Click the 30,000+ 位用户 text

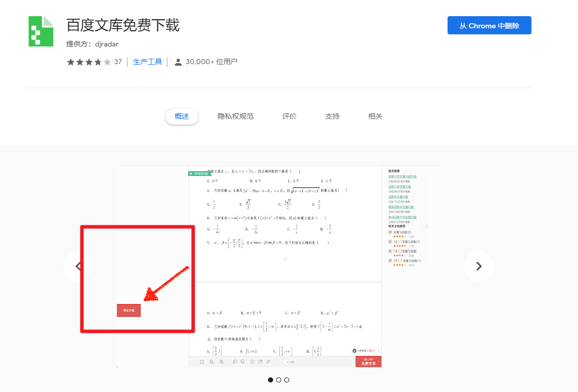pos(211,62)
